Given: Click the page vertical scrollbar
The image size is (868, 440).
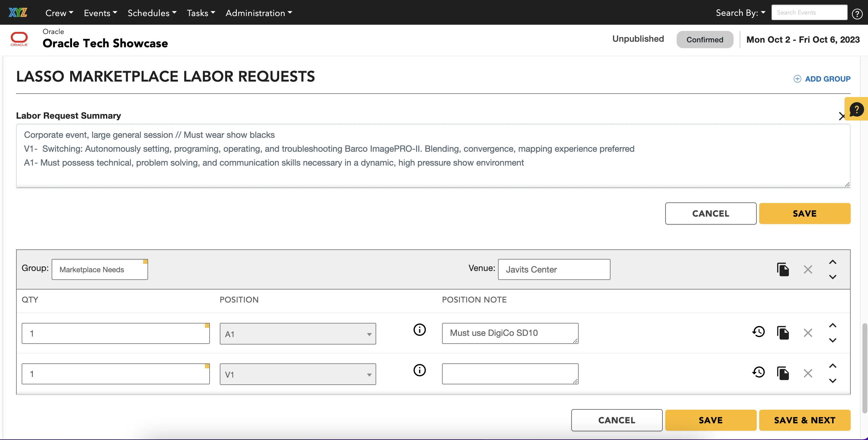Looking at the screenshot, I should coord(864,368).
